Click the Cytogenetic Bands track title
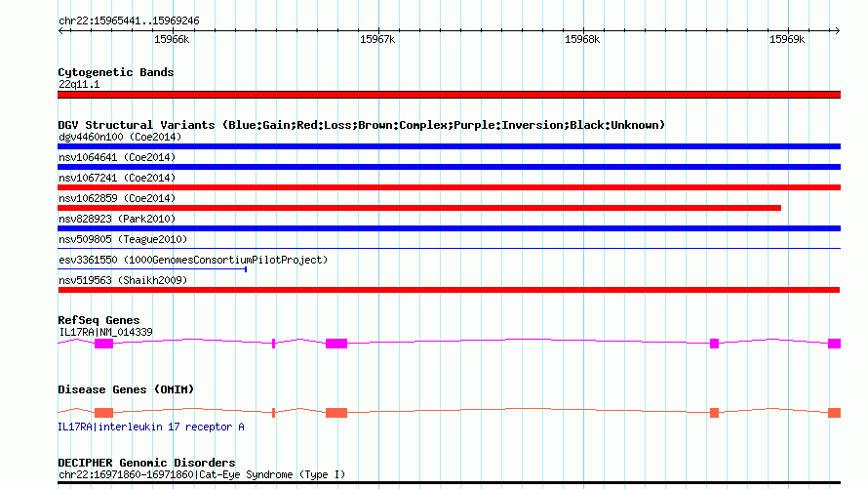The image size is (868, 489). 116,72
